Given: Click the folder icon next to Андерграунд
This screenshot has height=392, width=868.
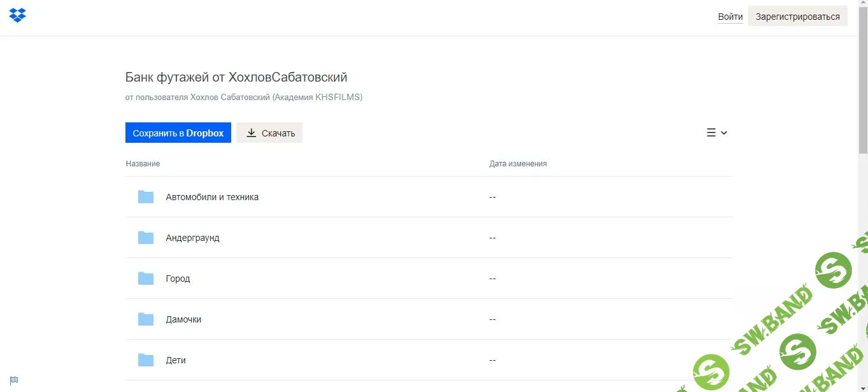Looking at the screenshot, I should pyautogui.click(x=146, y=238).
